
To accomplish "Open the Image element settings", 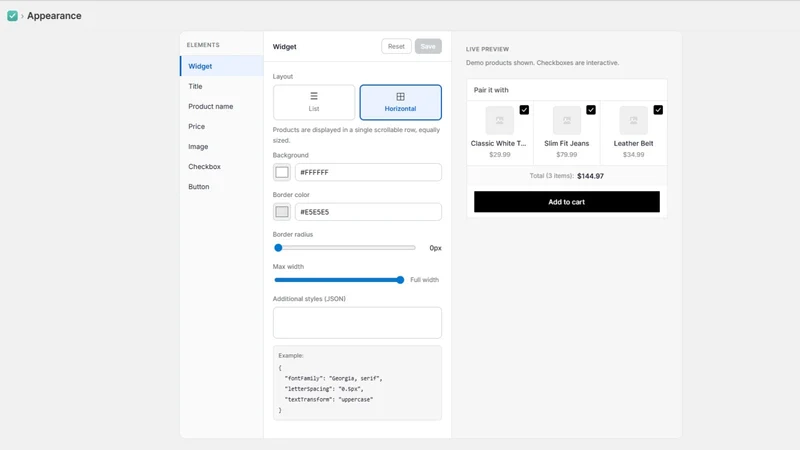I will (222, 146).
